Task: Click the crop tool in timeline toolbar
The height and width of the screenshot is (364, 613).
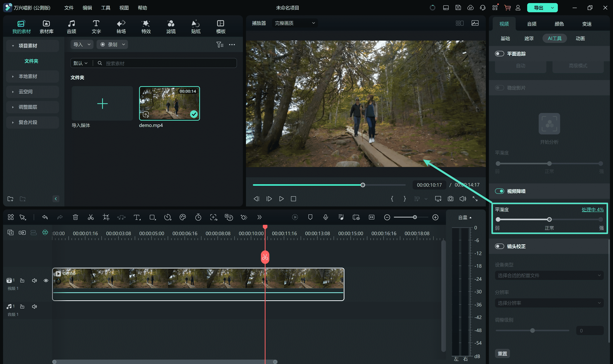Action: 106,217
